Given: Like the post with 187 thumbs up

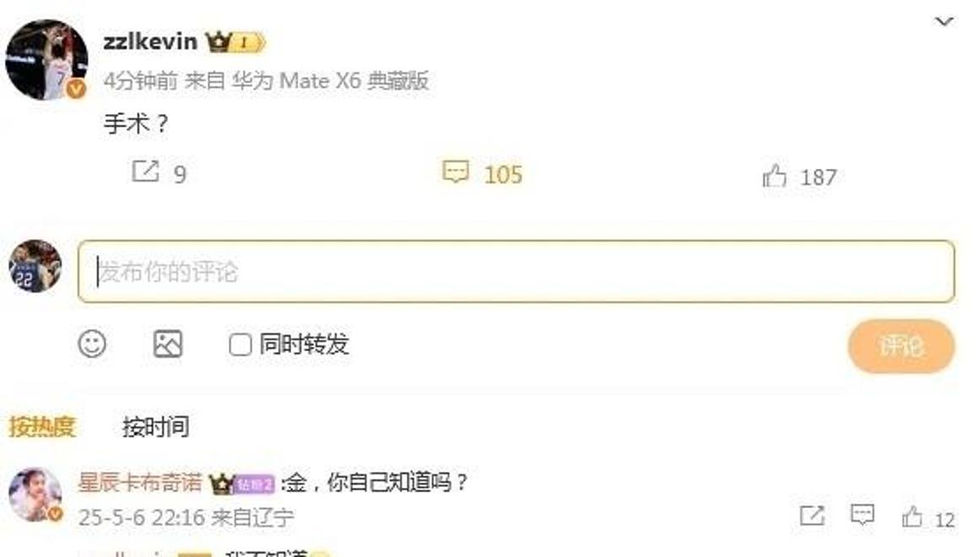Looking at the screenshot, I should [774, 176].
